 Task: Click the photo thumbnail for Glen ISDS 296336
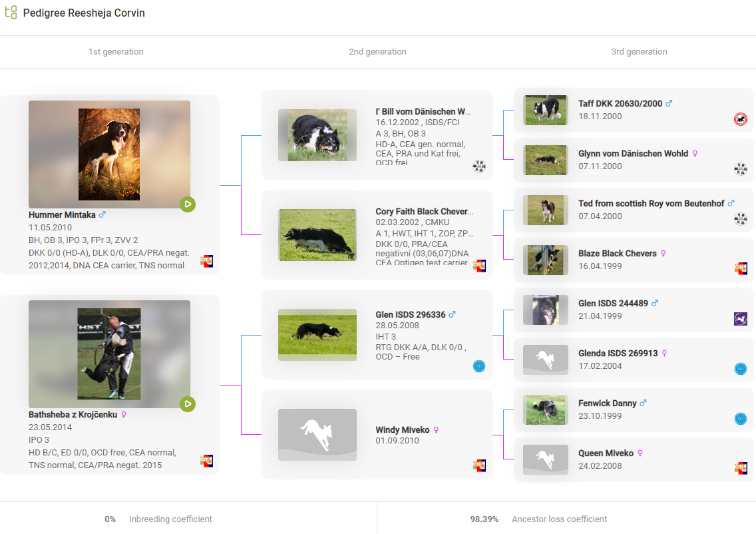pos(317,334)
